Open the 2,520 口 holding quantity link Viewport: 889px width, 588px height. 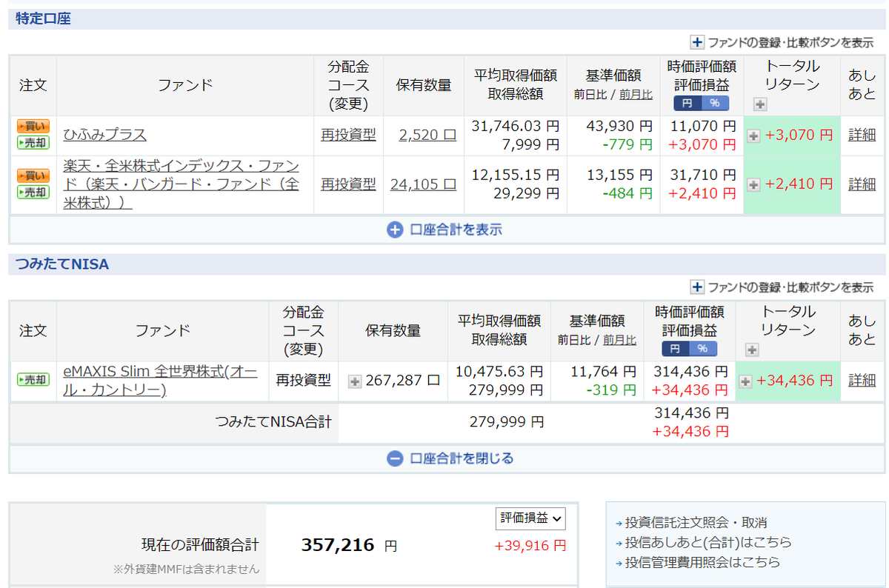coord(427,135)
